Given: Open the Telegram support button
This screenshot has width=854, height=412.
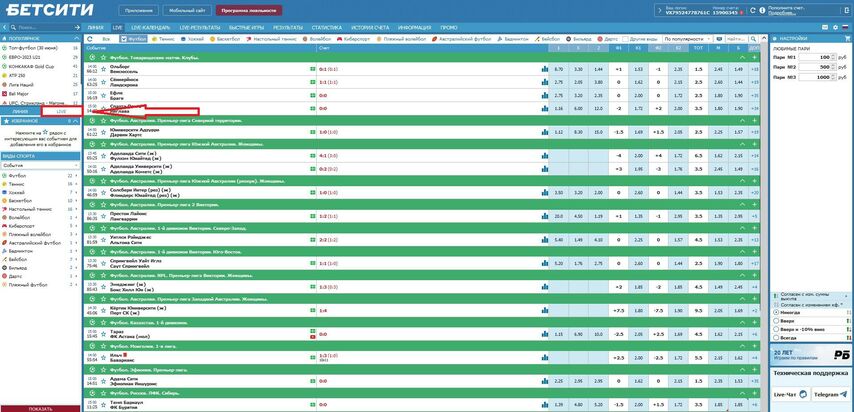Looking at the screenshot, I should coord(830,393).
